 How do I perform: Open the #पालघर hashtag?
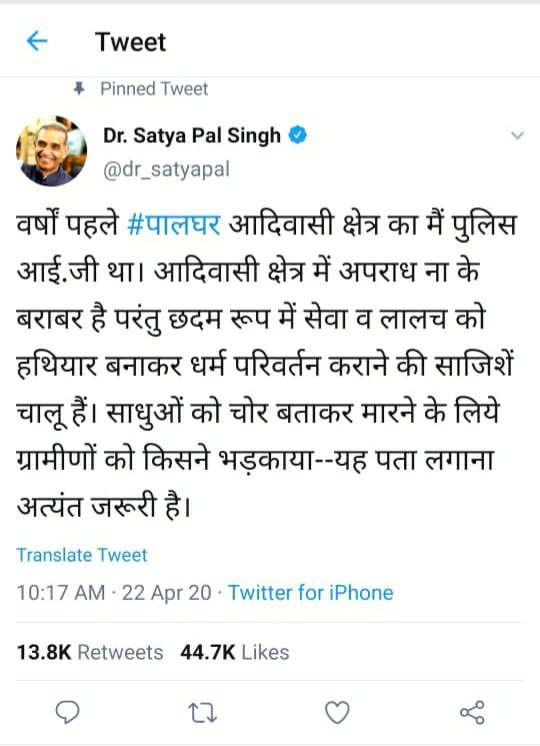coord(174,225)
